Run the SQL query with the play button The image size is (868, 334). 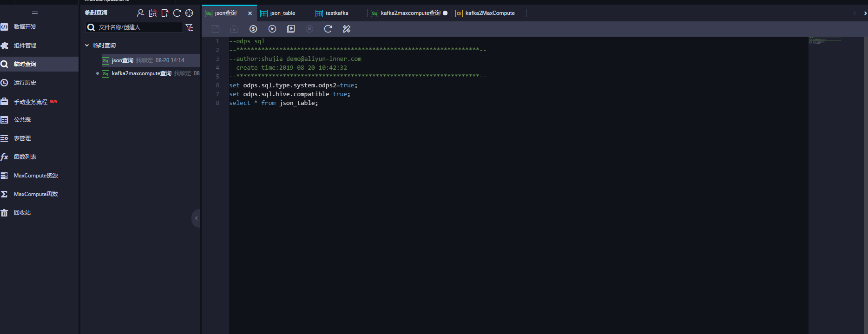point(272,29)
